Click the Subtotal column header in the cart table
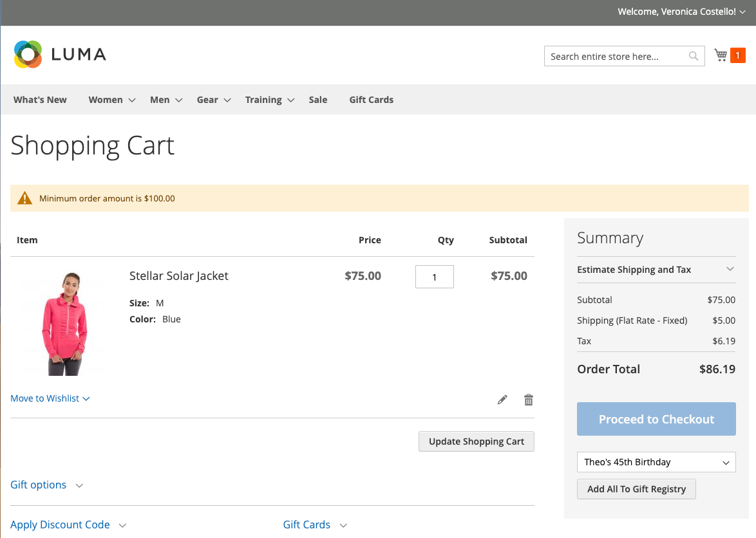 [x=508, y=240]
